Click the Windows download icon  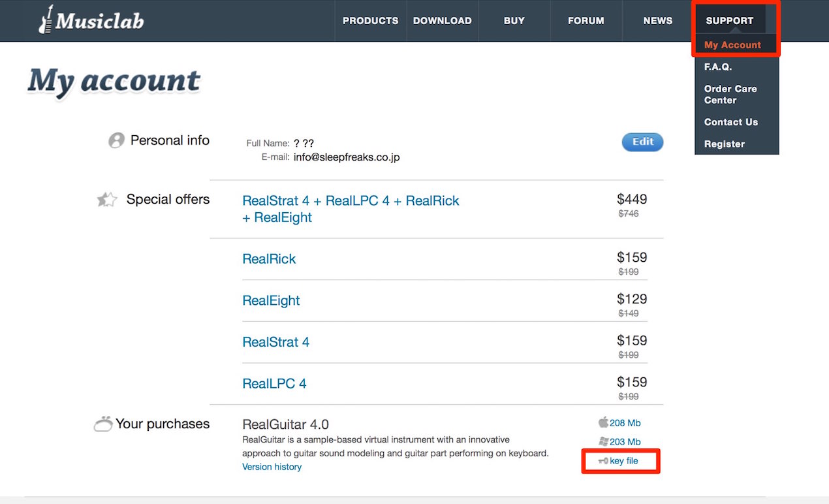coord(603,441)
